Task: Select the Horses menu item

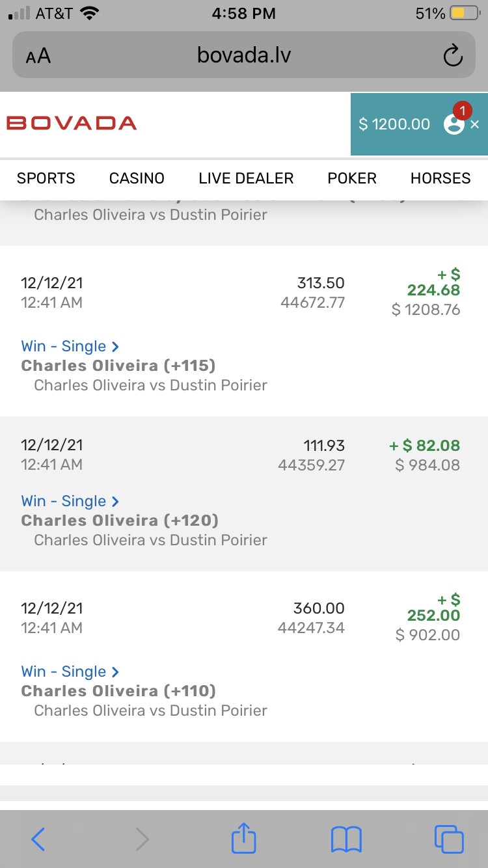Action: click(441, 178)
